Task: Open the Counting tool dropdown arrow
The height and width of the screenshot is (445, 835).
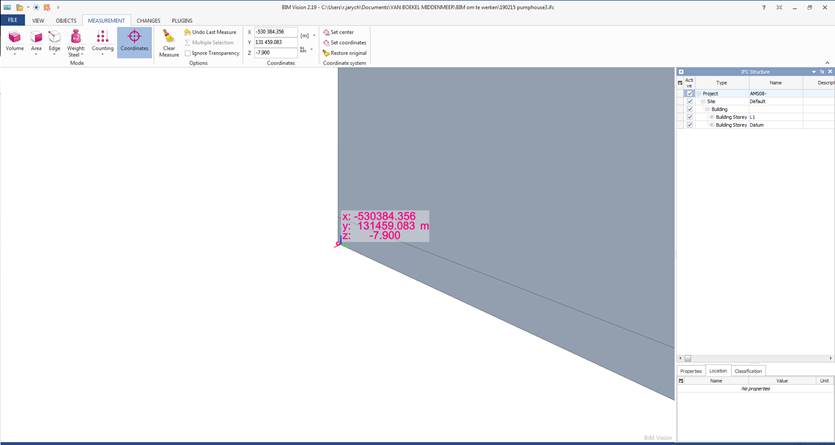Action: pyautogui.click(x=102, y=54)
